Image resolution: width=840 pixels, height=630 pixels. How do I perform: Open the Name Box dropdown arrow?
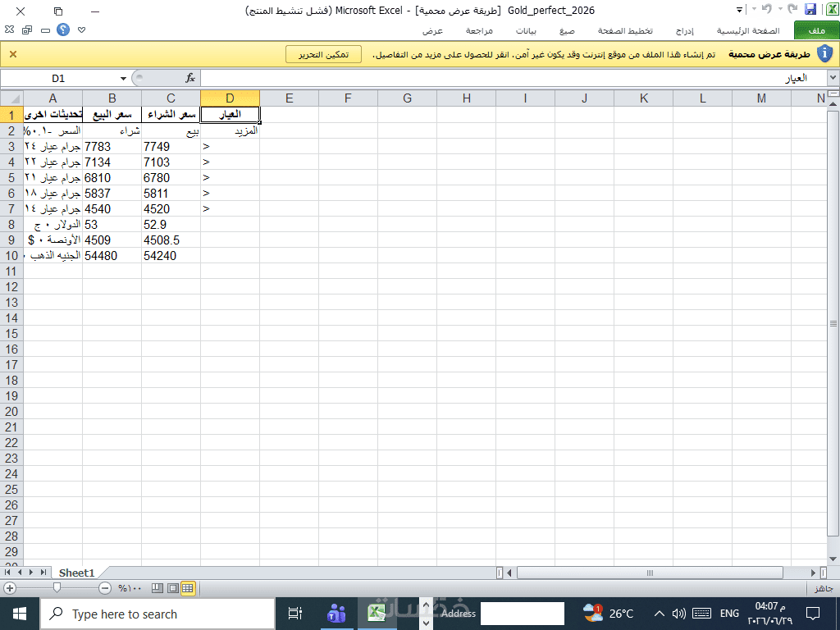coord(123,78)
